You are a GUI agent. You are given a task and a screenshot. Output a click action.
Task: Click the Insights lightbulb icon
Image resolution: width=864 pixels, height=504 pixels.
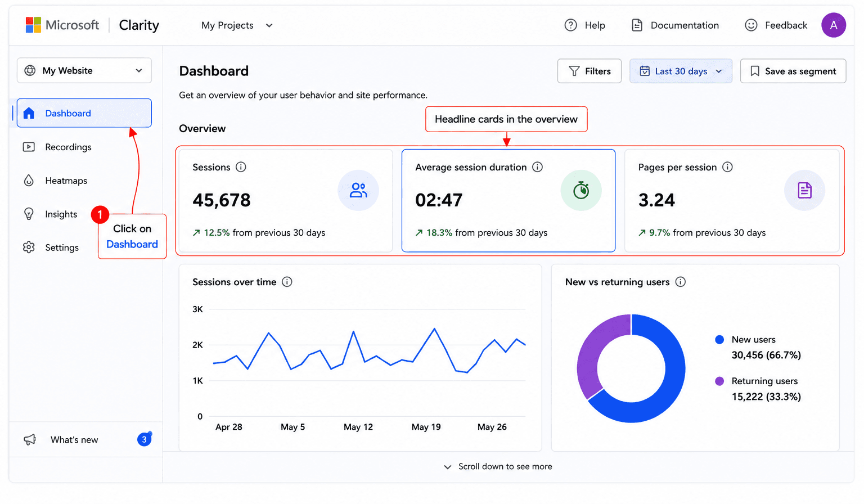[29, 214]
